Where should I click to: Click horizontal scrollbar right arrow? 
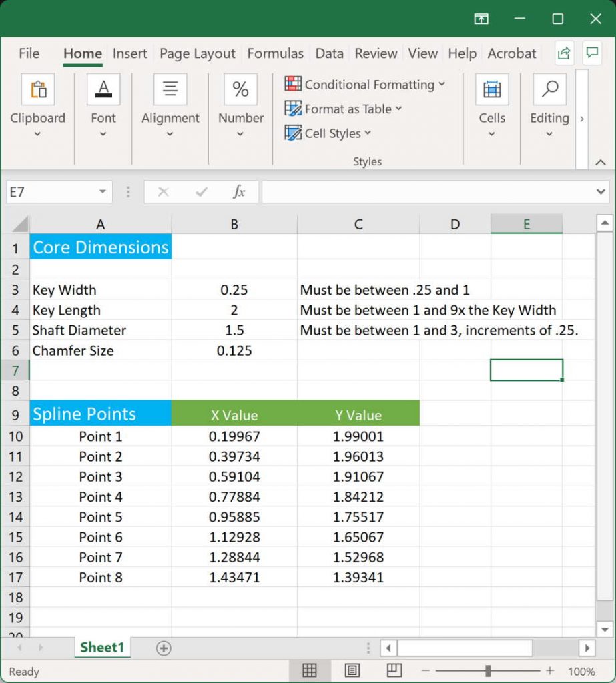click(587, 648)
